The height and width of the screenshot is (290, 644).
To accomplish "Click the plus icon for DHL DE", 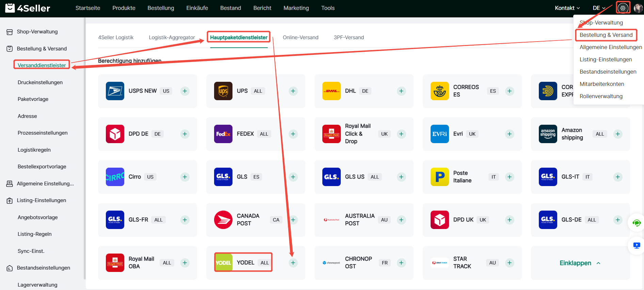I will point(401,91).
